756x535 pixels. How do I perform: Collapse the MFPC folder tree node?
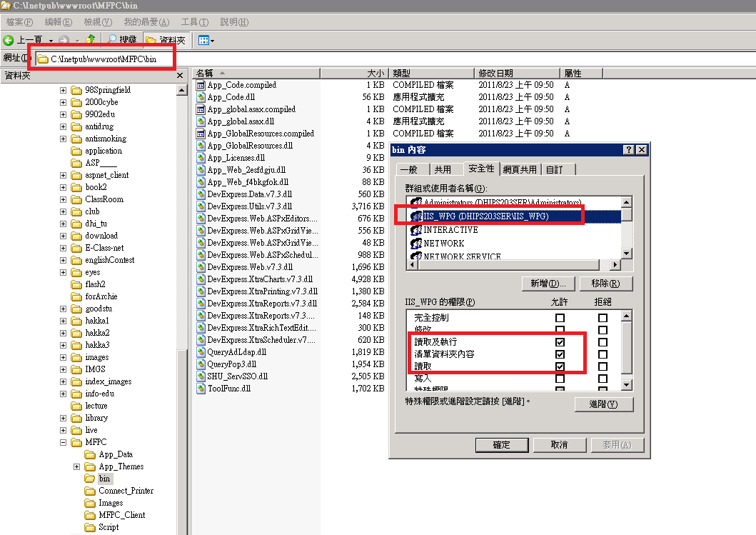pos(63,442)
